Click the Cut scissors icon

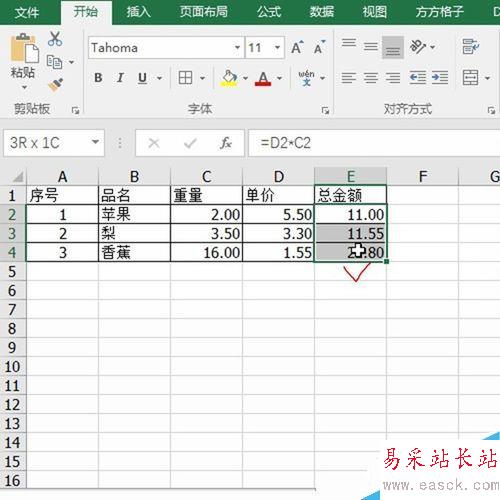(x=55, y=39)
